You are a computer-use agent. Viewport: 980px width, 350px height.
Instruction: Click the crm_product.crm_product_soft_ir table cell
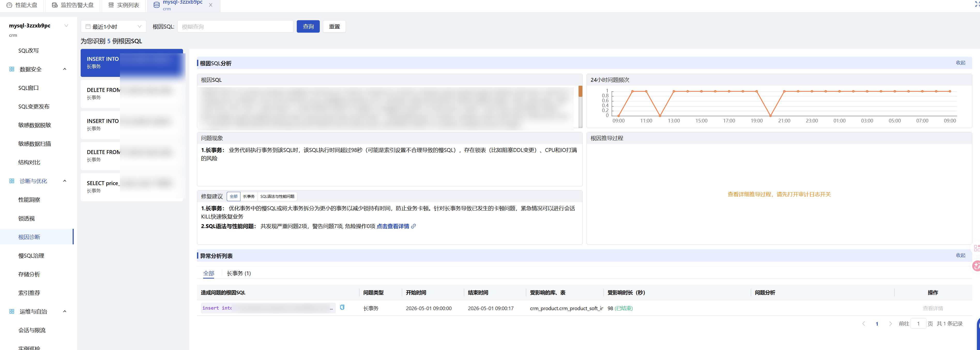[x=566, y=308]
